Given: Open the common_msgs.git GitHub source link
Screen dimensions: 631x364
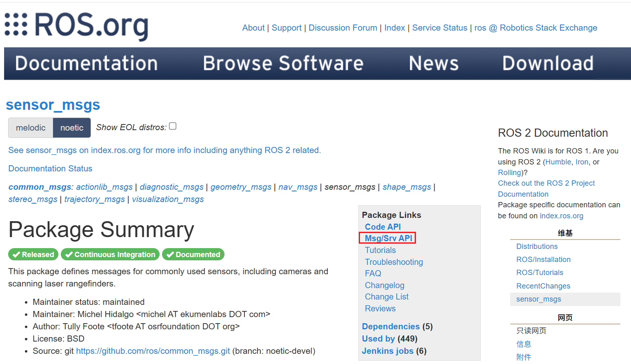Looking at the screenshot, I should [x=153, y=351].
